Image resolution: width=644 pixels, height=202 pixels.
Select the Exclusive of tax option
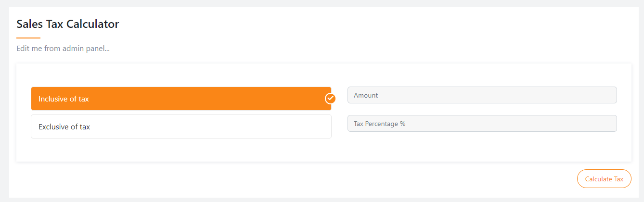181,127
